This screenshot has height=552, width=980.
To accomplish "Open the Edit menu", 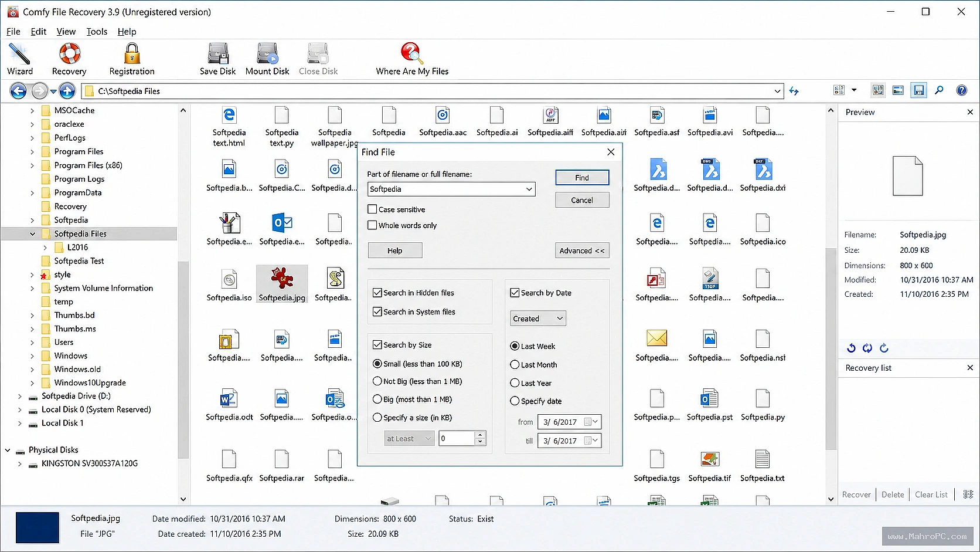I will point(39,32).
